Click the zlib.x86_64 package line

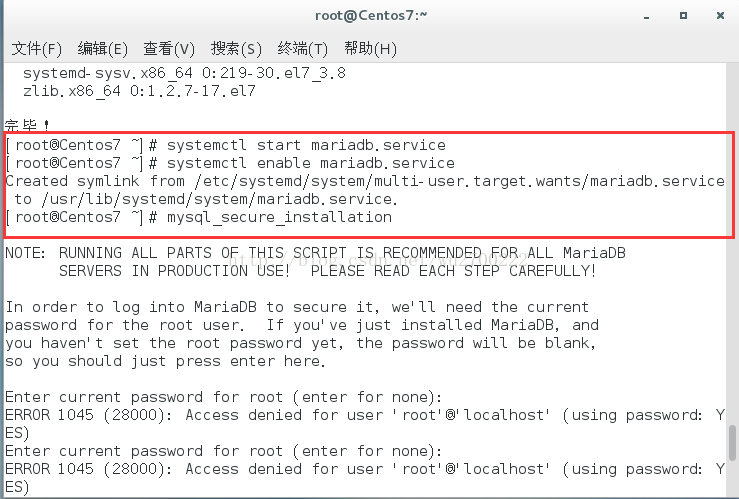(140, 90)
